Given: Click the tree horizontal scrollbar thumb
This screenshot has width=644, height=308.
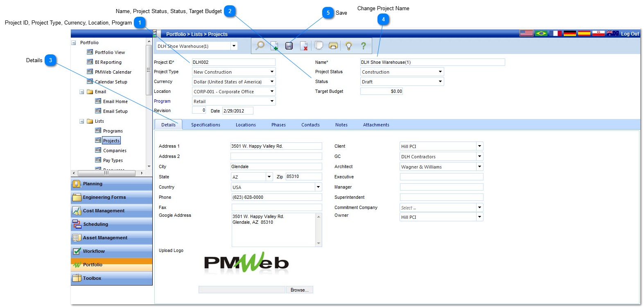Looking at the screenshot, I should (x=106, y=173).
